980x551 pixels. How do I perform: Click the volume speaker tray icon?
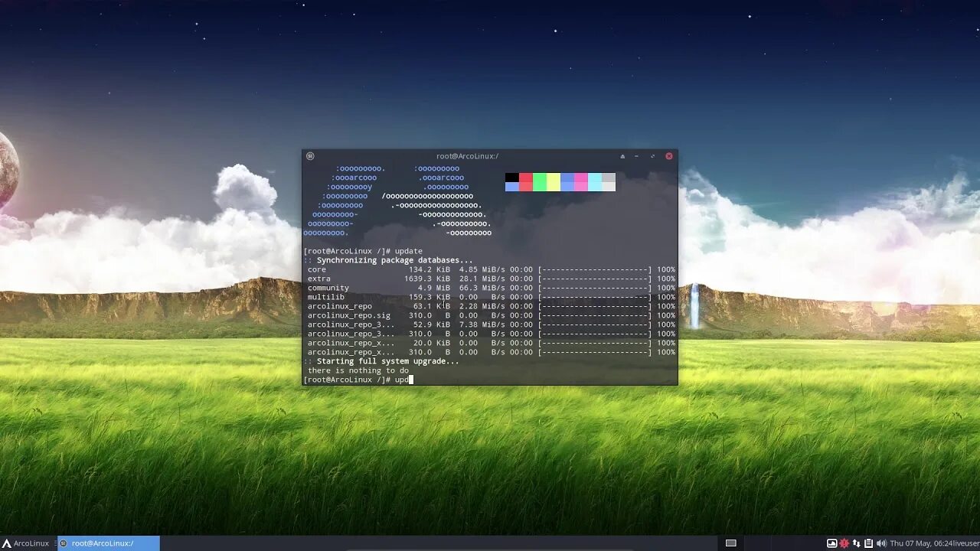point(880,543)
